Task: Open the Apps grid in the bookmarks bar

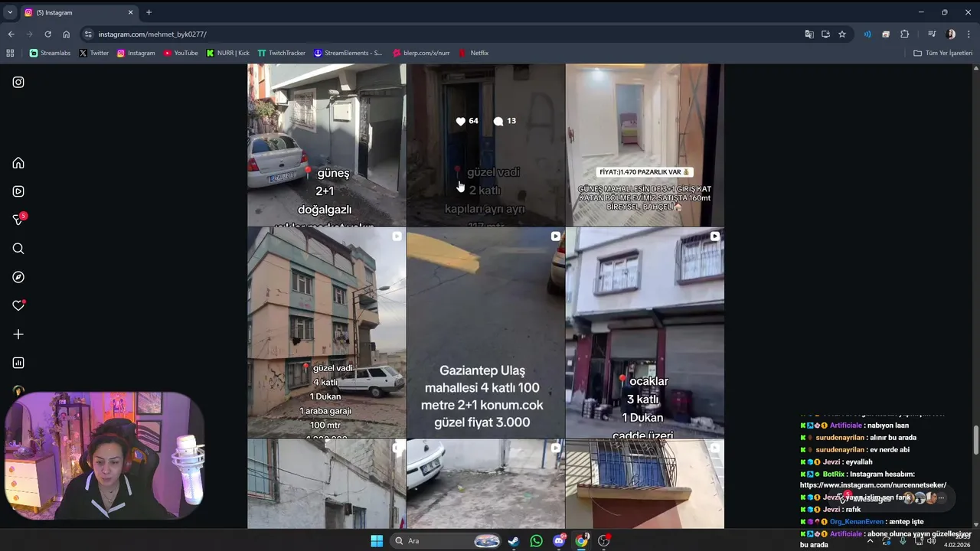Action: click(x=10, y=53)
